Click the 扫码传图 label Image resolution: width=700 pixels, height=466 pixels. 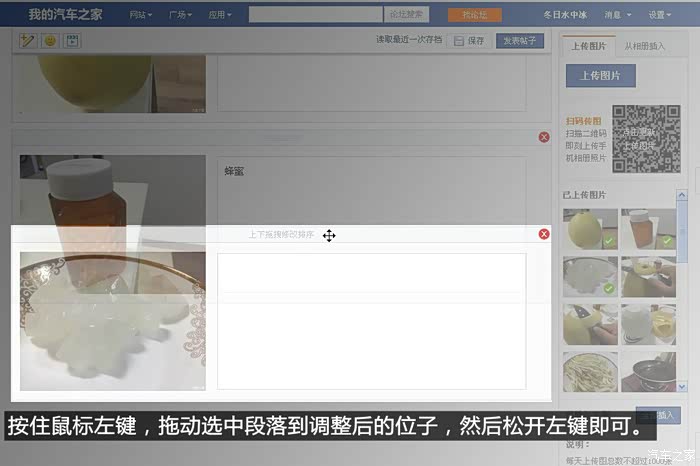[x=583, y=121]
